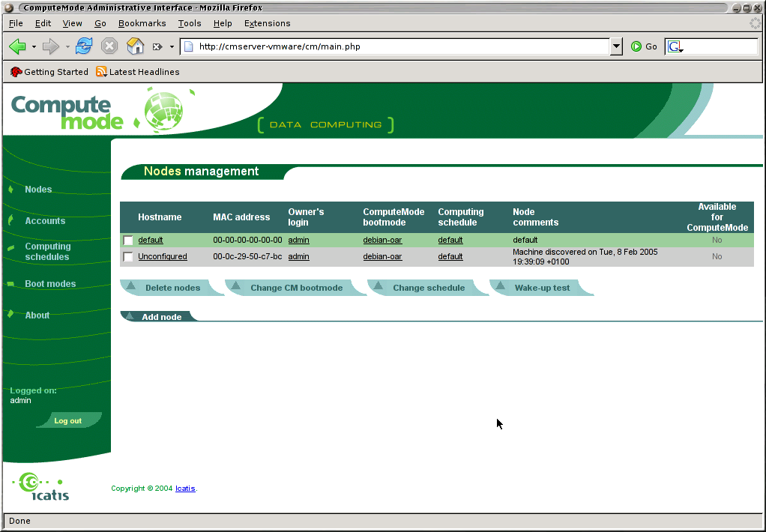Follow the Icatis copyright link
The image size is (766, 532).
185,488
